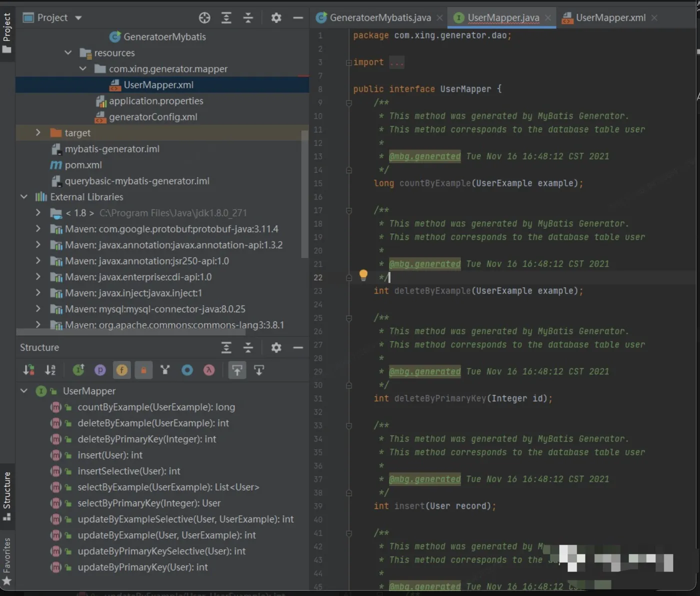Click the Project tree vertical scrollbar
Screen dimensions: 700x596
point(304,194)
